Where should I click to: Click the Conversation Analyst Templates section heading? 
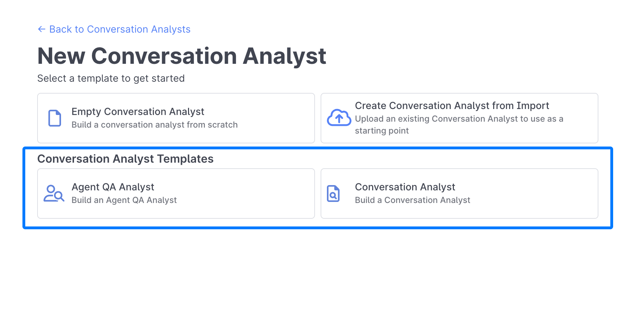125,159
